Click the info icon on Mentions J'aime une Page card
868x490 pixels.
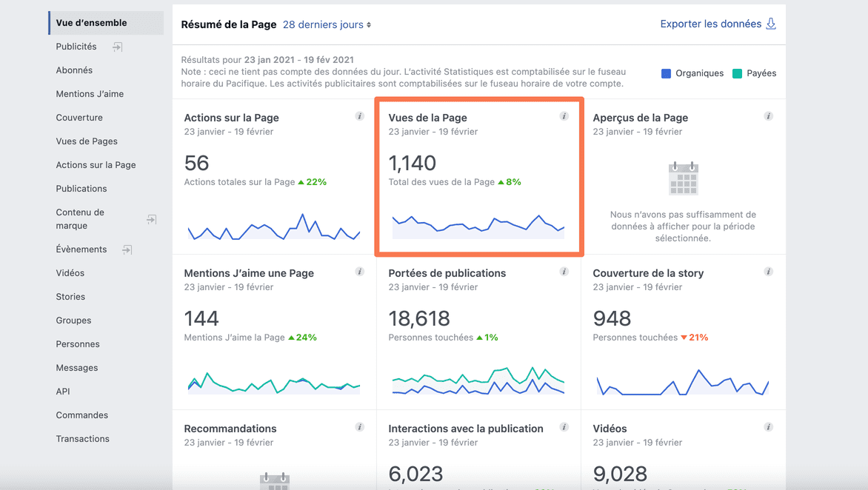coord(360,272)
